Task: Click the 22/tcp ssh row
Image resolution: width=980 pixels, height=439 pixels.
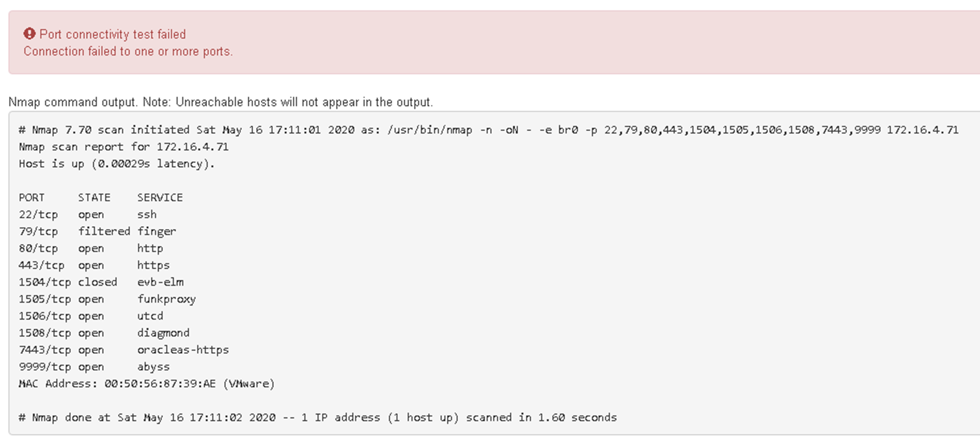Action: pyautogui.click(x=87, y=214)
